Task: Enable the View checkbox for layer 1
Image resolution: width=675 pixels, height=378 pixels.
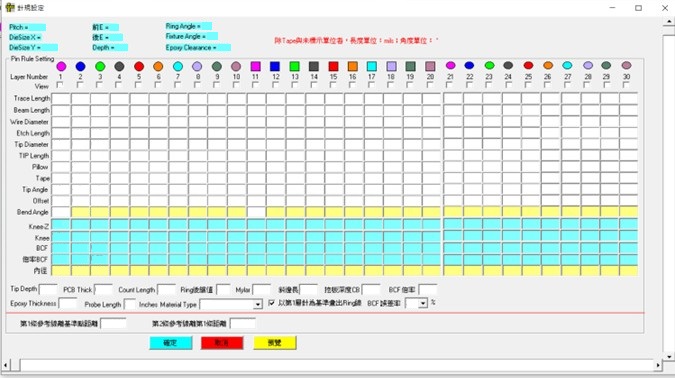Action: [x=60, y=85]
